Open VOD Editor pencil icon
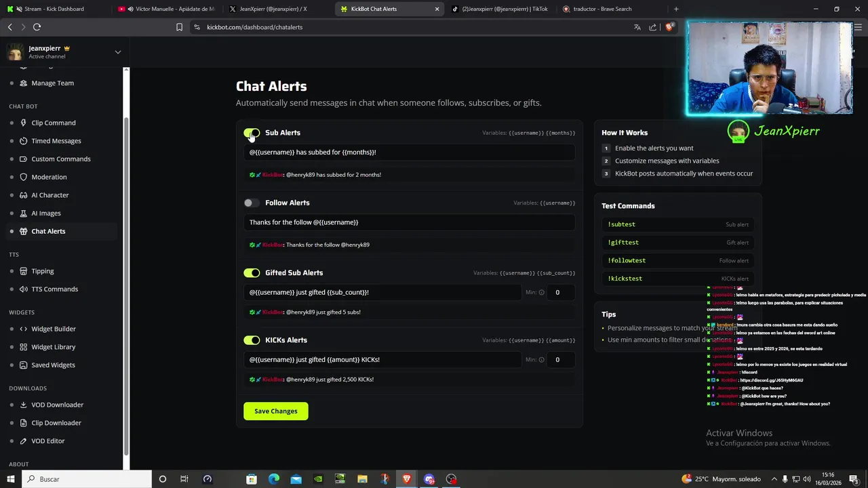The width and height of the screenshot is (868, 488). pos(23,441)
